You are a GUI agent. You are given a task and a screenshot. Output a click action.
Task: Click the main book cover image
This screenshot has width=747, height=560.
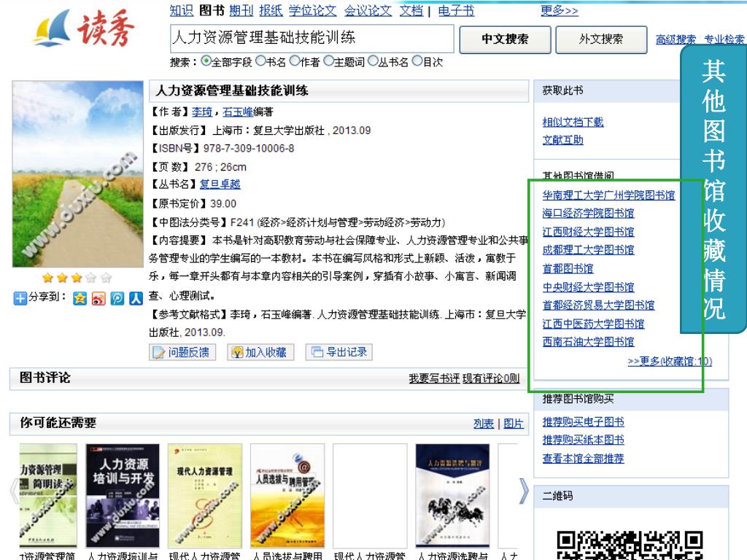click(77, 174)
